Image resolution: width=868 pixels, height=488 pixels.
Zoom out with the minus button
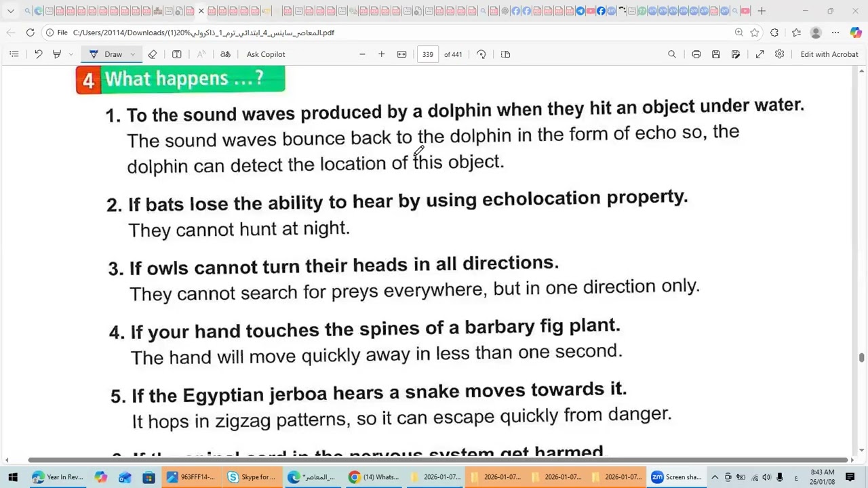pyautogui.click(x=362, y=54)
